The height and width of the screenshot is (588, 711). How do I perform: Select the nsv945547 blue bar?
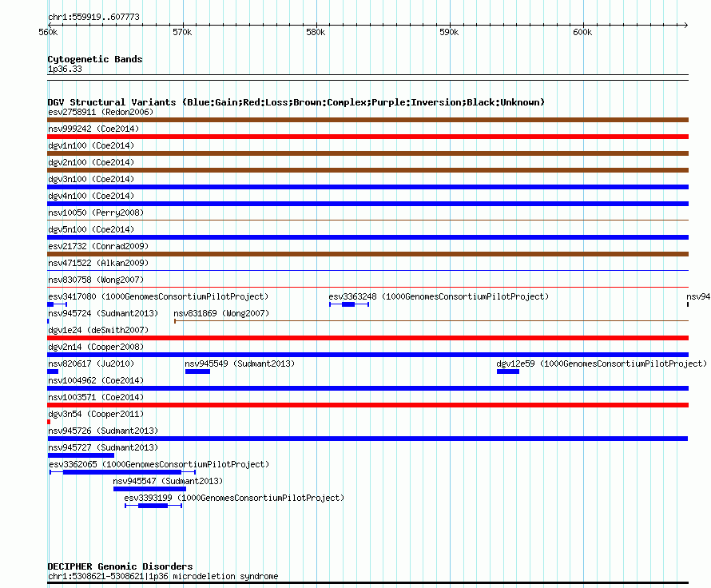[x=149, y=489]
